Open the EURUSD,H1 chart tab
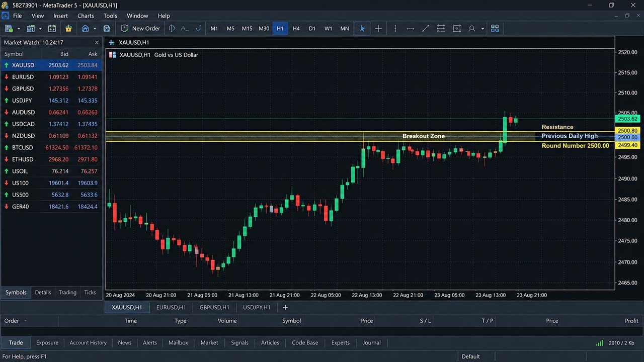 click(171, 307)
